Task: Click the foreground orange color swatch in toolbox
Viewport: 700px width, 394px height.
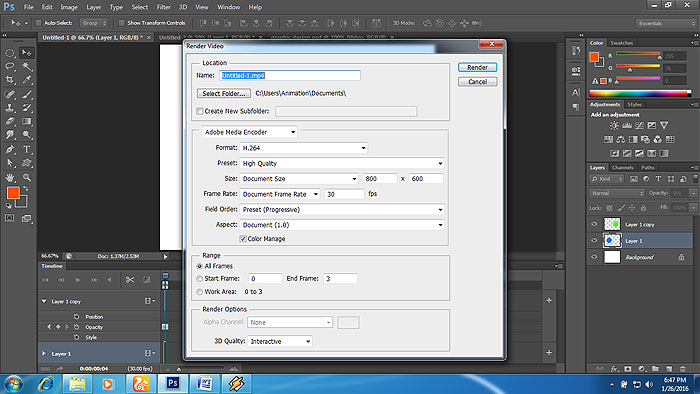Action: [x=13, y=193]
